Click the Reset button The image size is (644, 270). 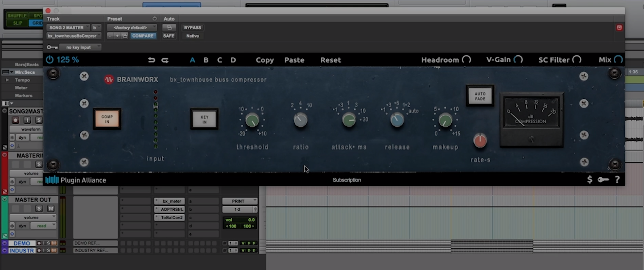[x=330, y=60]
